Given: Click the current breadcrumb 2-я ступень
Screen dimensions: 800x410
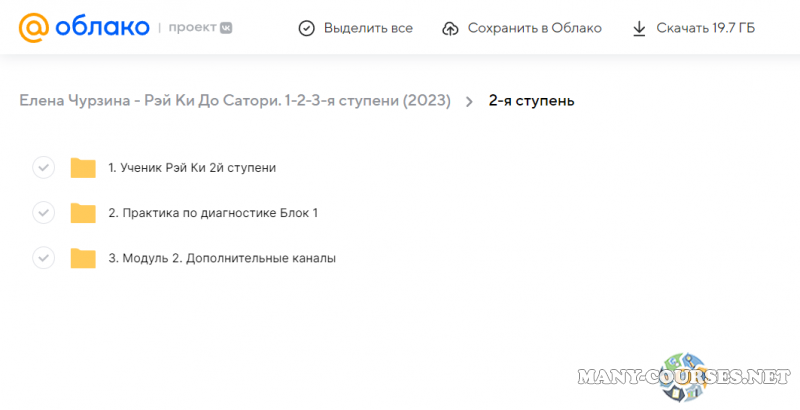Looking at the screenshot, I should [531, 100].
